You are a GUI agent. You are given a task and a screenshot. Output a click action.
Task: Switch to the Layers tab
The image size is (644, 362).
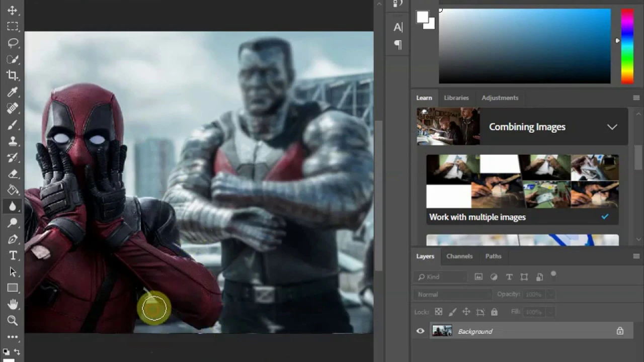click(x=425, y=256)
